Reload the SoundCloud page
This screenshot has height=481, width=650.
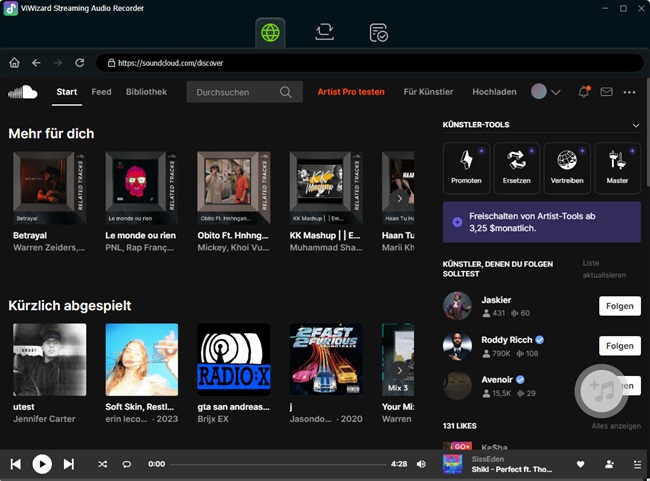80,63
